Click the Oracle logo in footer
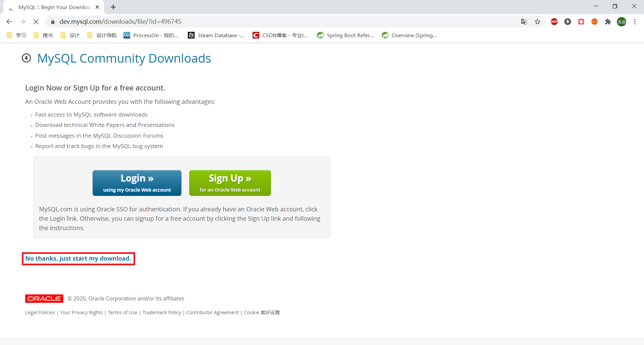 [44, 298]
